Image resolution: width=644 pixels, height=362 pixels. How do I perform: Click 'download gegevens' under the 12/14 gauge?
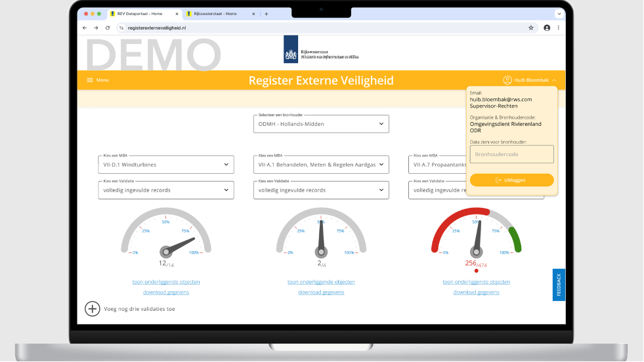tap(166, 292)
